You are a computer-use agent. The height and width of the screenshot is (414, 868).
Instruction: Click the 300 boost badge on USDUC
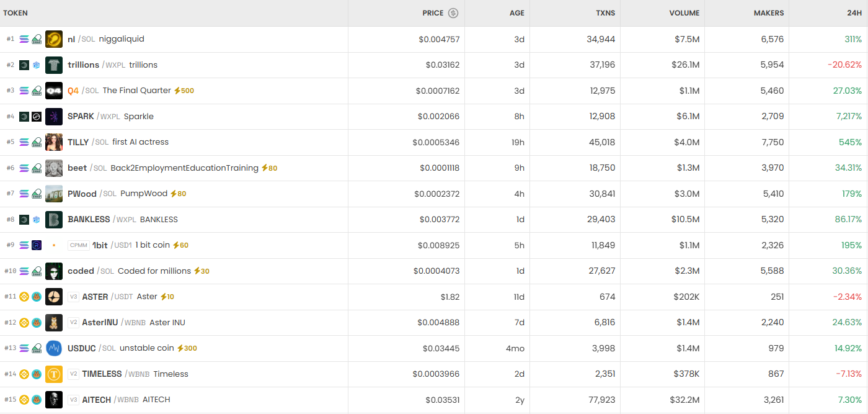[x=187, y=348]
